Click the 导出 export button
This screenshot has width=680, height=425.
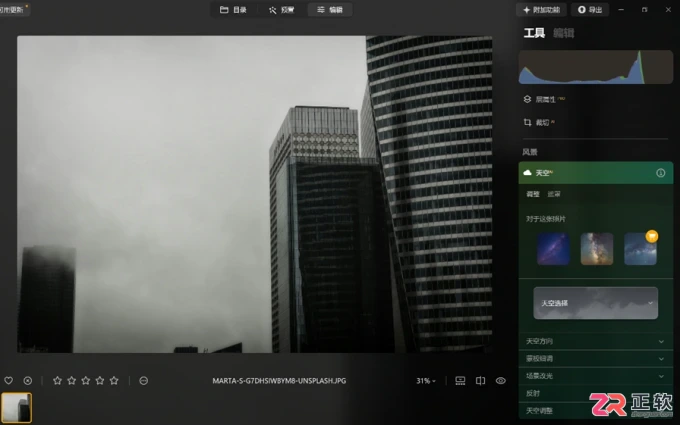590,10
